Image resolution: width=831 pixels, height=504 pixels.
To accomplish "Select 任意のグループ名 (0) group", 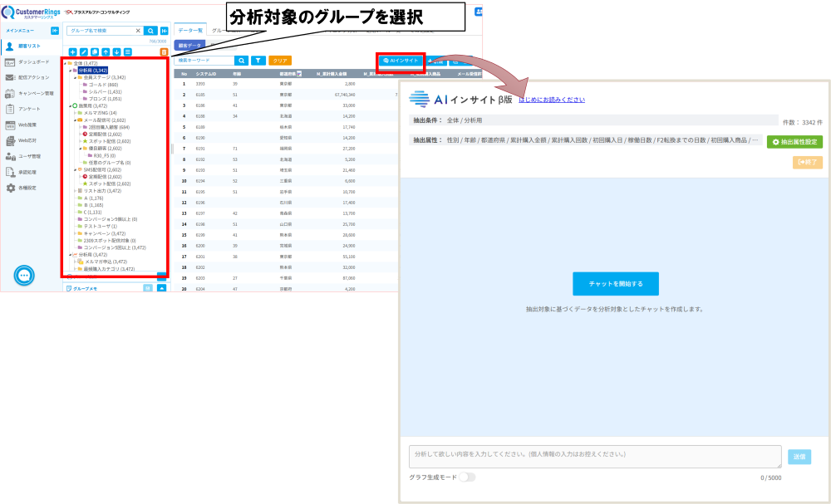I will point(110,163).
